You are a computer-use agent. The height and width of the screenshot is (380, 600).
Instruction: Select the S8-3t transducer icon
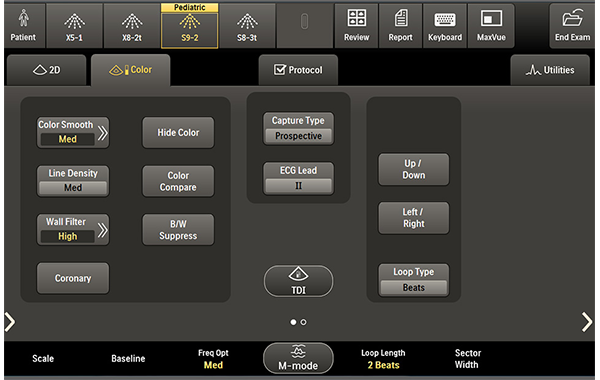tap(247, 21)
